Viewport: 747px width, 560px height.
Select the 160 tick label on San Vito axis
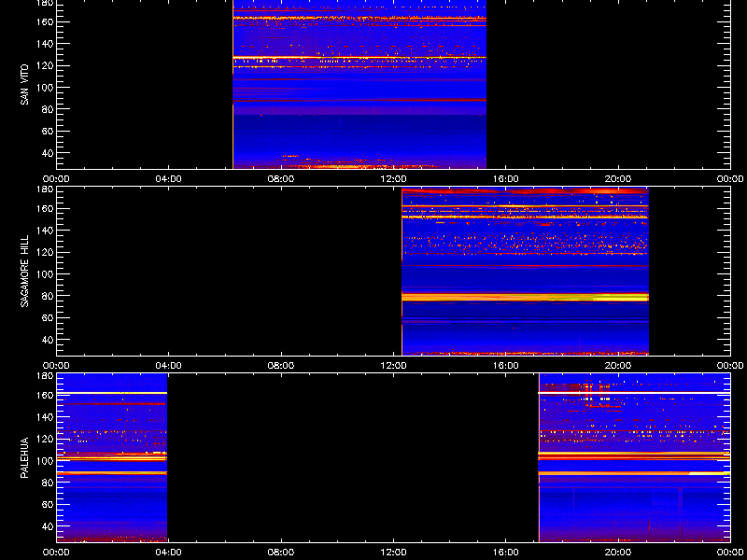coord(46,21)
